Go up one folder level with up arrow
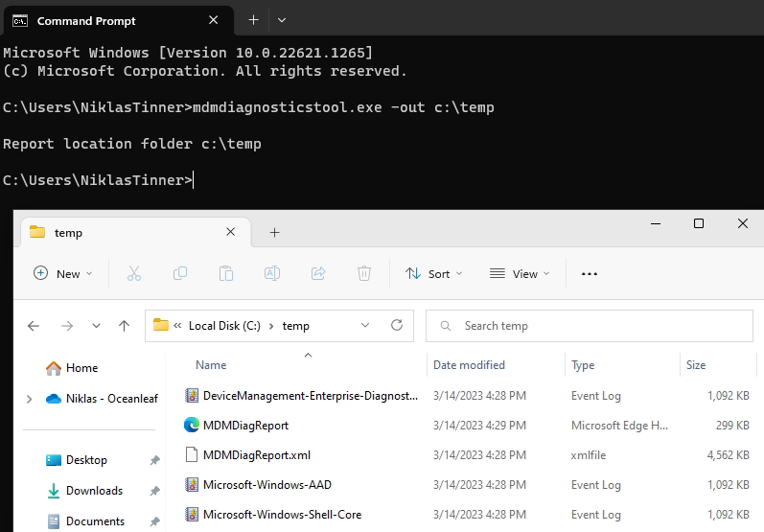Screen dimensions: 764x532 (x=125, y=326)
